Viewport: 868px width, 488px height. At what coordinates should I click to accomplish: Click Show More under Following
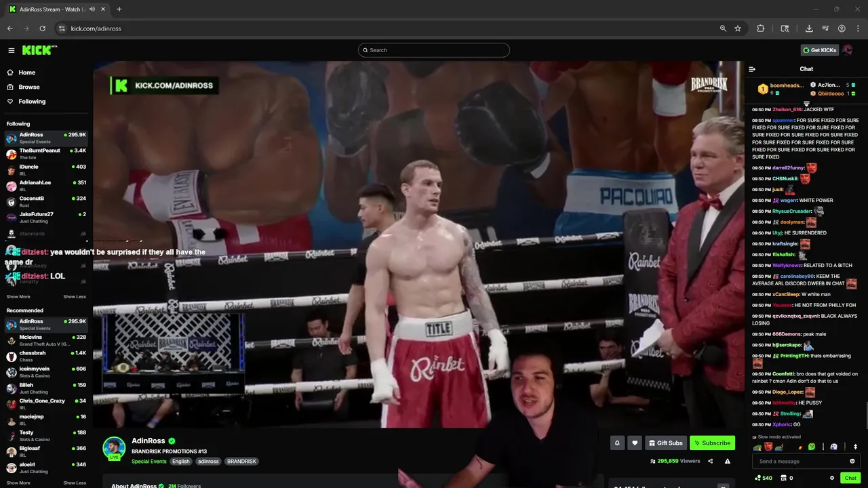click(x=18, y=297)
